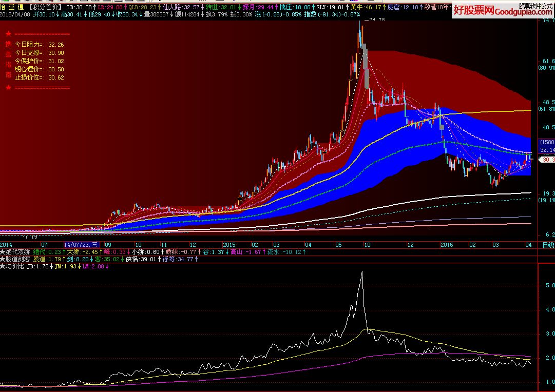The image size is (555, 392).
Task: Click the stock name 怡亚通
Action: coord(12,7)
